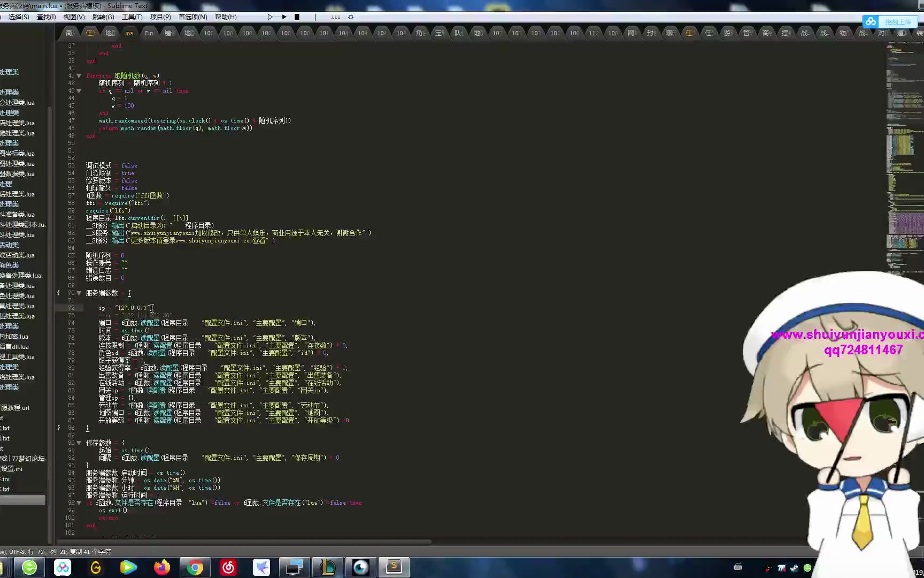Open Google Chrome from the taskbar

195,567
